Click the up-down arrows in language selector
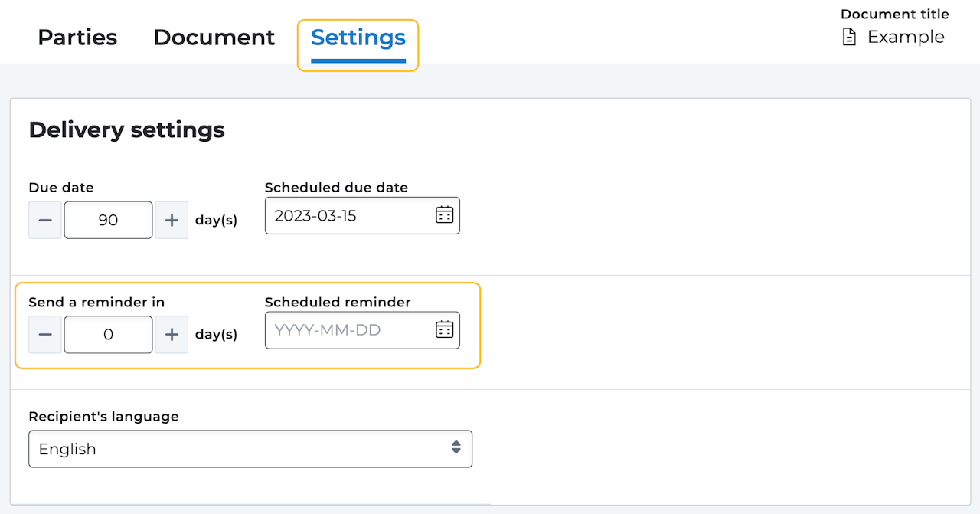This screenshot has width=980, height=514. pyautogui.click(x=456, y=448)
